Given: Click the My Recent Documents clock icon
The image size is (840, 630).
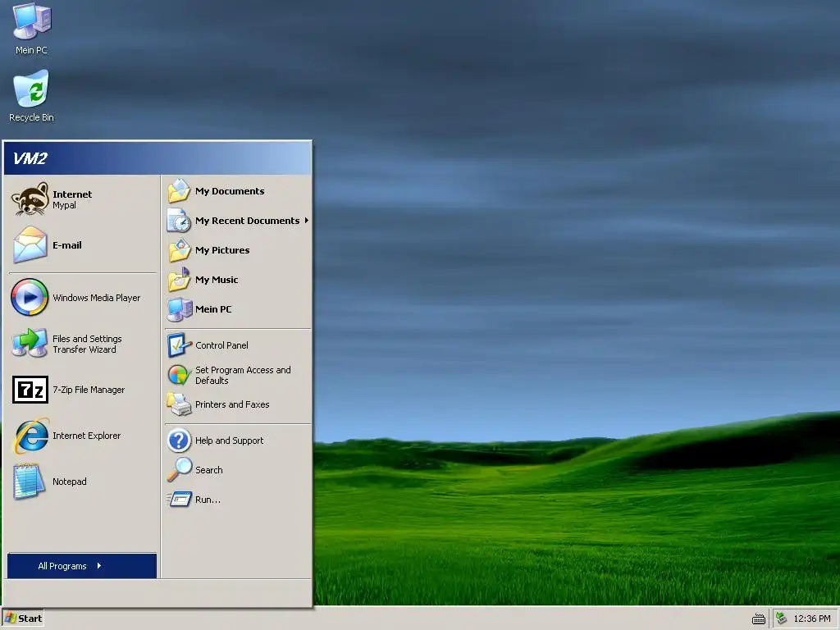Looking at the screenshot, I should pyautogui.click(x=179, y=221).
